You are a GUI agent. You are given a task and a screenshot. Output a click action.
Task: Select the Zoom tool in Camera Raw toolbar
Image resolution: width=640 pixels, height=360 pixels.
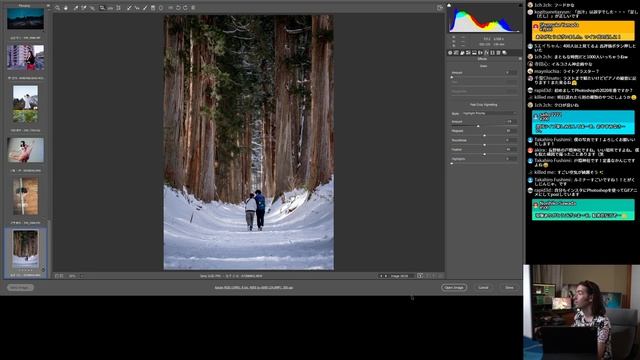point(58,8)
